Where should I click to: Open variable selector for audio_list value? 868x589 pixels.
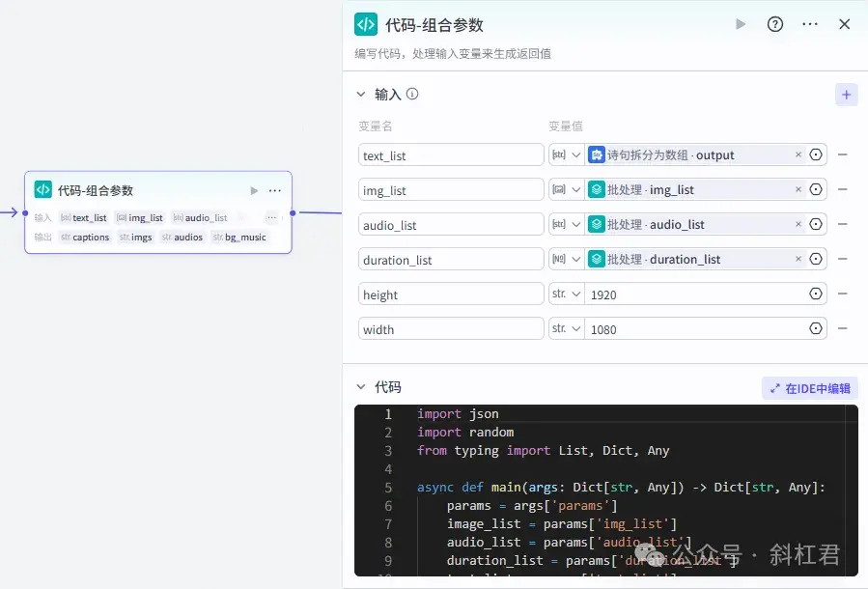(x=816, y=224)
